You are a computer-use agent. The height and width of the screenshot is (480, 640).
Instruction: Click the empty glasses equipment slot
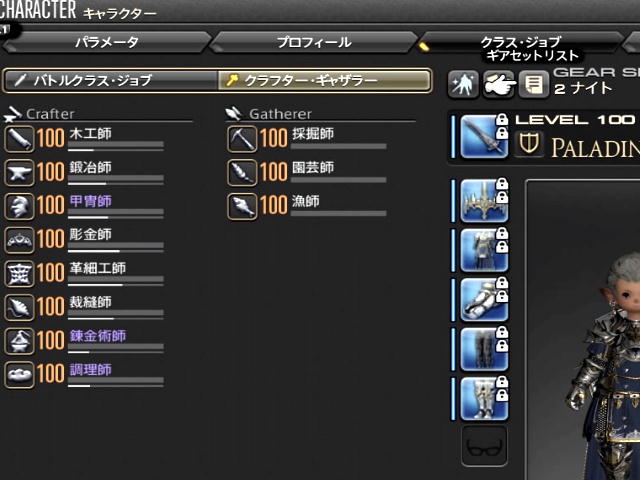484,446
